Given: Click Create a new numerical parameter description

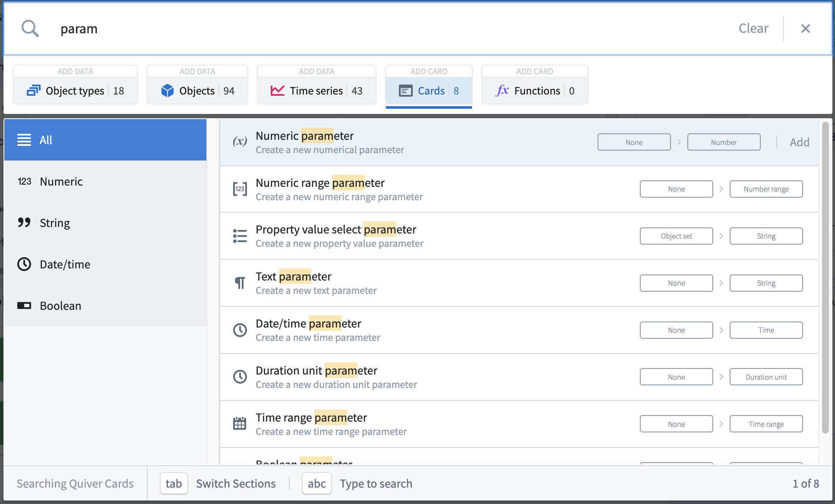Looking at the screenshot, I should click(330, 150).
